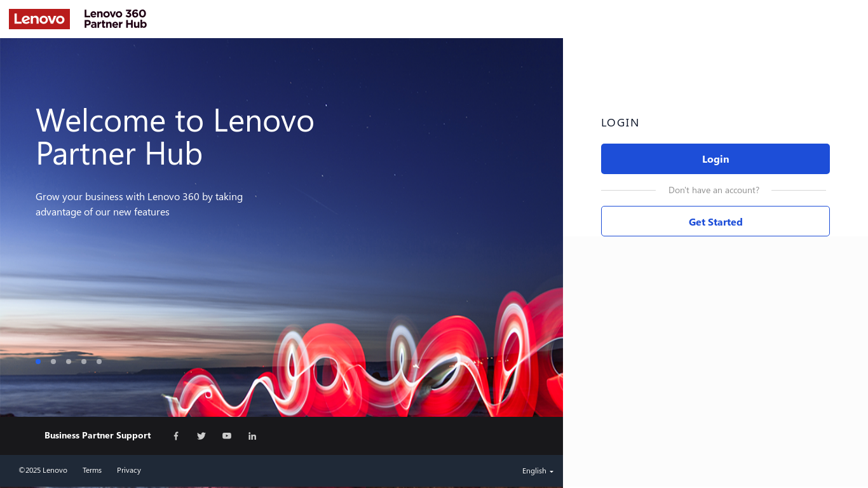
Task: Select the second carousel slide dot
Action: 53,362
